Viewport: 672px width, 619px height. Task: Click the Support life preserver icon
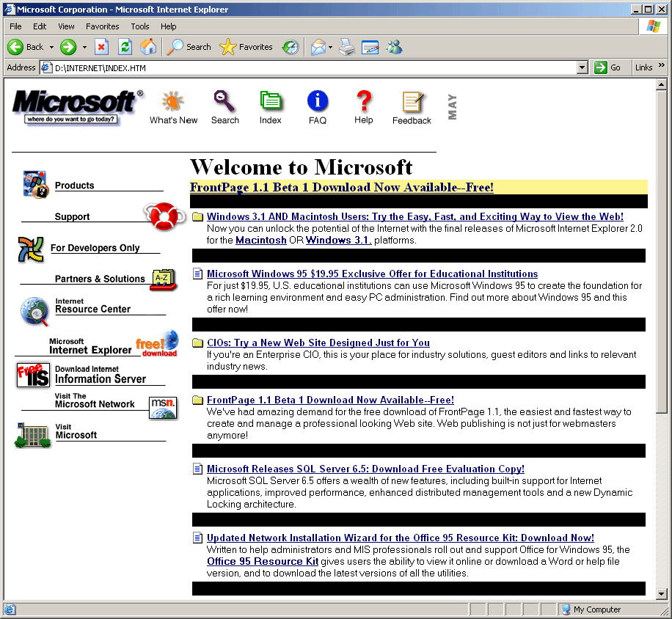click(x=164, y=216)
